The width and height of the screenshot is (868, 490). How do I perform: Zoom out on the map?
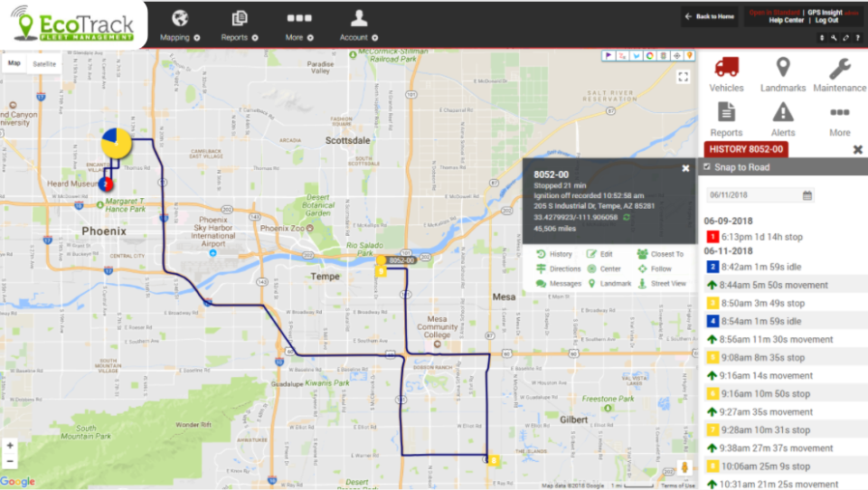[x=10, y=461]
